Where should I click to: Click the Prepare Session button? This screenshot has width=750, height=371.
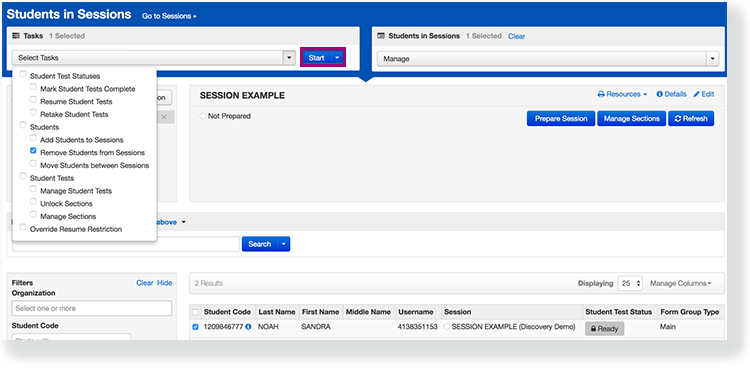(x=561, y=119)
